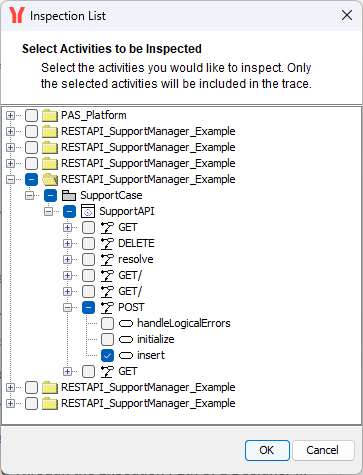363x475 pixels.
Task: Check the initialize activity checkbox
Action: 107,339
